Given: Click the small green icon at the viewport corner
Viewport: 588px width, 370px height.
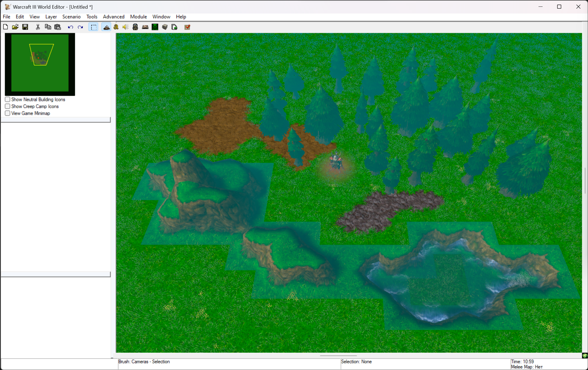Looking at the screenshot, I should click(x=585, y=356).
